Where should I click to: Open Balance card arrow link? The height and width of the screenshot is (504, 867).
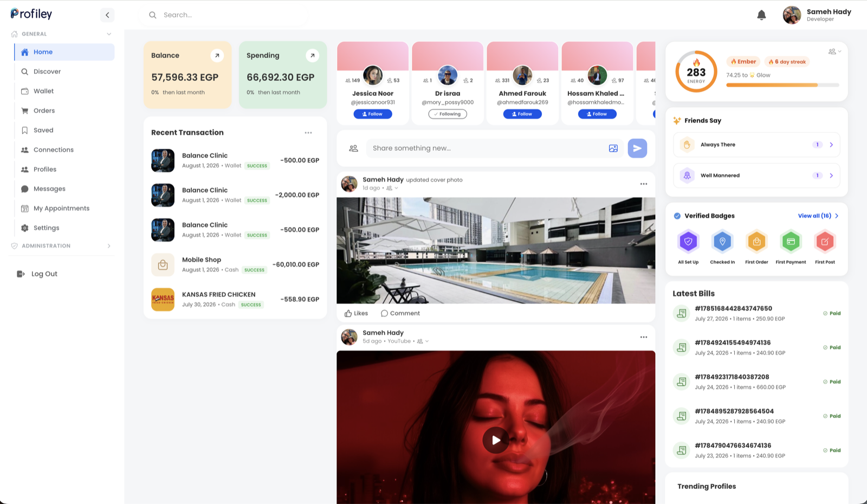[x=217, y=55]
